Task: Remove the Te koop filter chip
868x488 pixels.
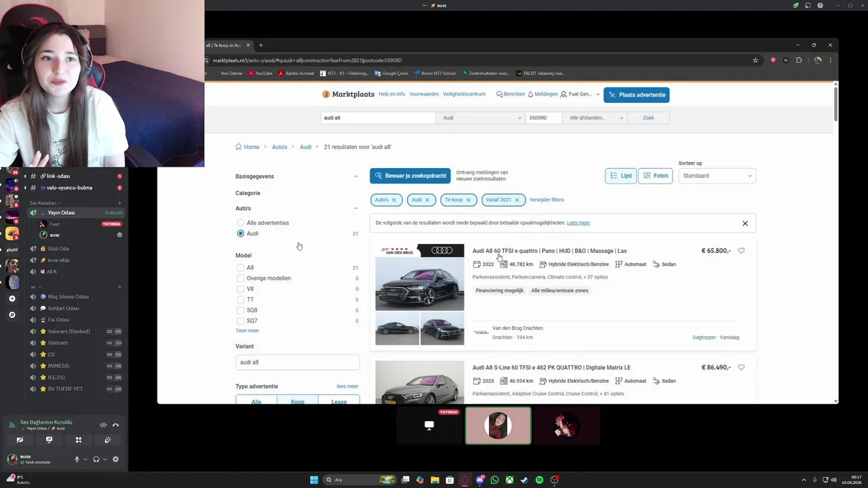Action: coord(468,200)
